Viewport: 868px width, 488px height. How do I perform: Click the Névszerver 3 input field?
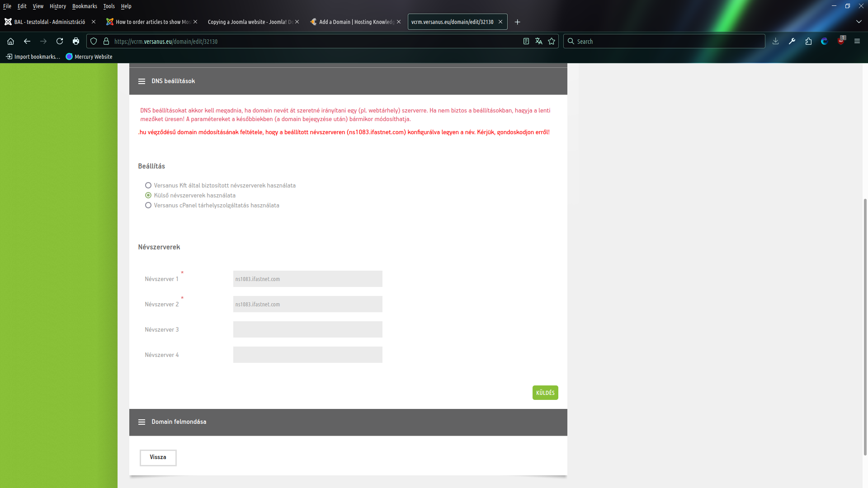308,329
